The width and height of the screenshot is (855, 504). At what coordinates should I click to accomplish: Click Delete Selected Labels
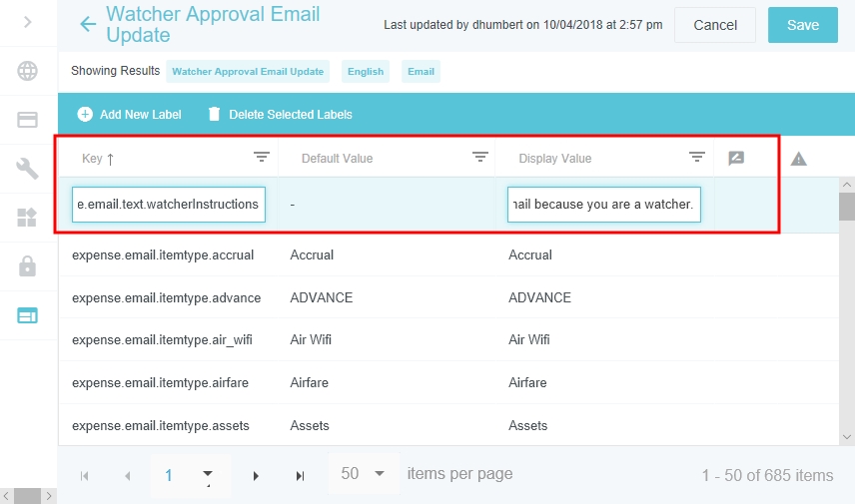pos(279,115)
